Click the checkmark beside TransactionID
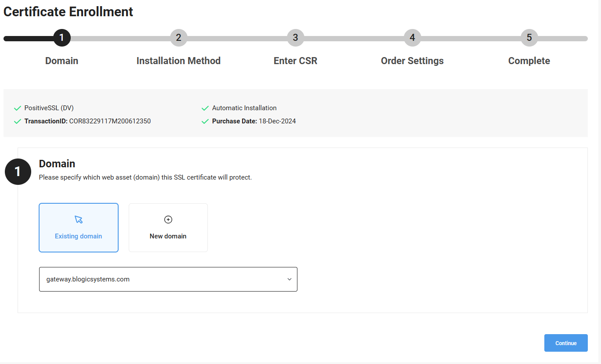Viewport: 601px width, 364px height. [18, 121]
